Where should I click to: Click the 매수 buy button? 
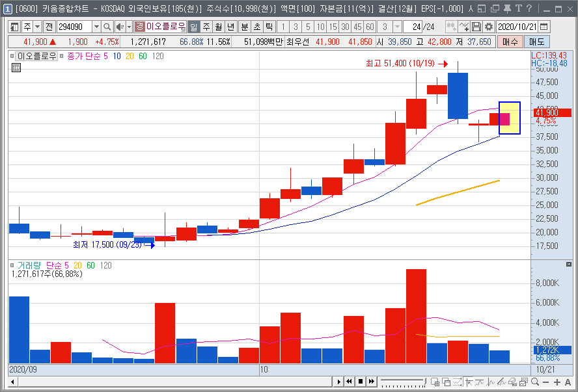[510, 42]
